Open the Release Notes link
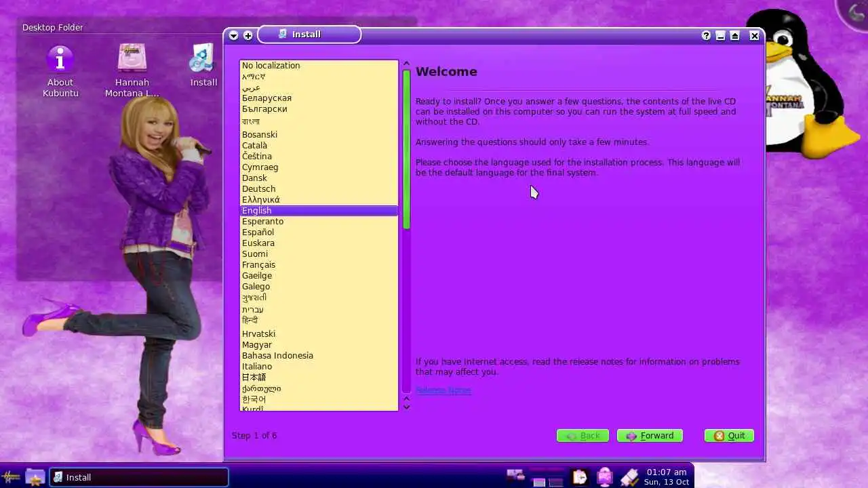The image size is (868, 488). click(x=443, y=390)
